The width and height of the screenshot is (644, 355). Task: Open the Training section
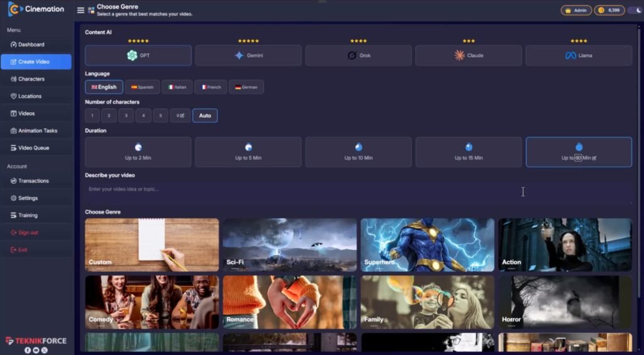point(36,215)
